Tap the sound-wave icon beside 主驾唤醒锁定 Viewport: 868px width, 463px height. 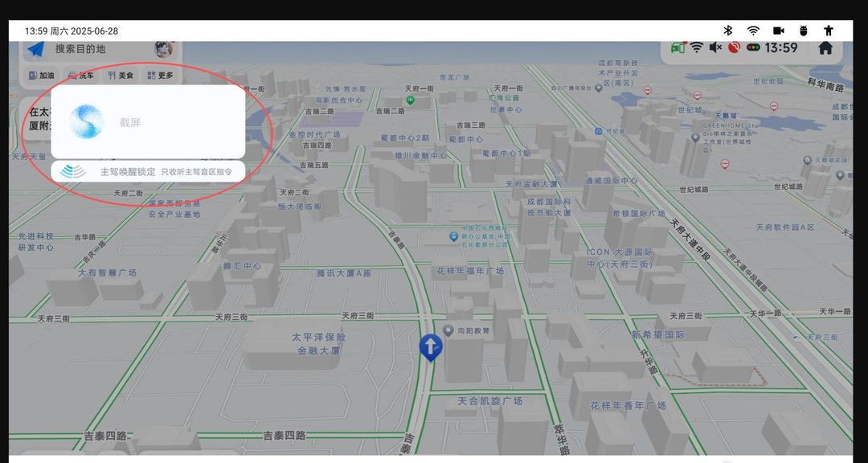[73, 172]
